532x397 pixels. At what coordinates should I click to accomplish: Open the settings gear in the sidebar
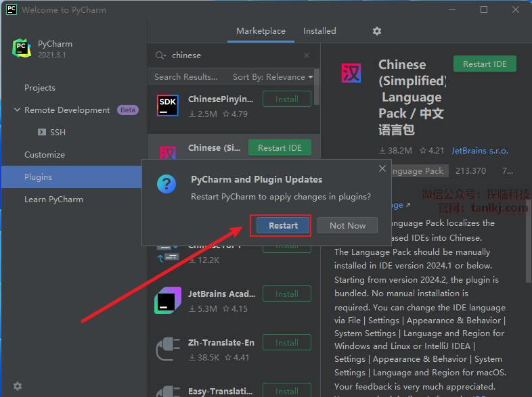coord(18,386)
